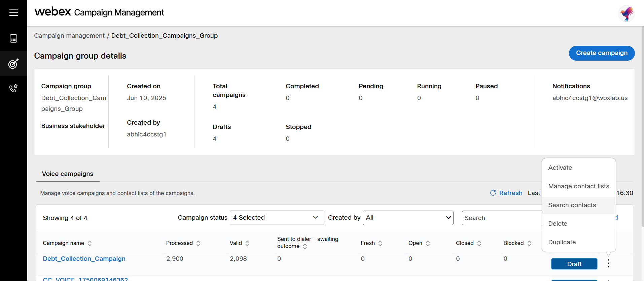
Task: Sort by Valid column
Action: tap(247, 243)
